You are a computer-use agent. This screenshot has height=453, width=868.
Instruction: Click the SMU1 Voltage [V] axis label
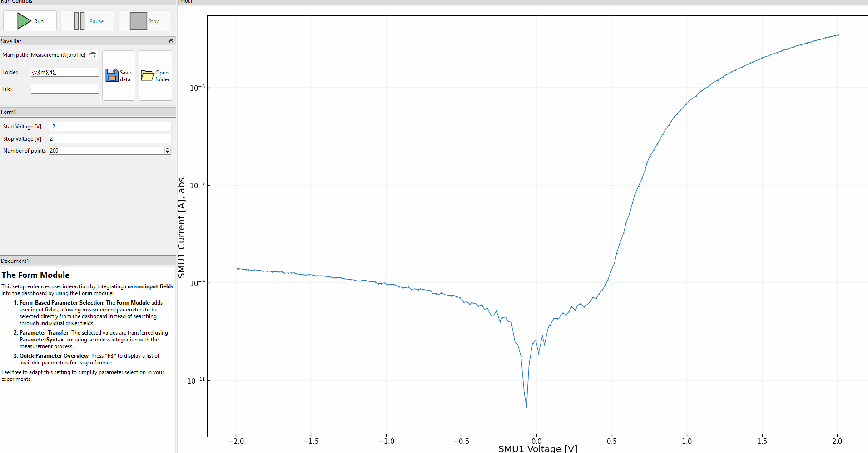click(537, 448)
